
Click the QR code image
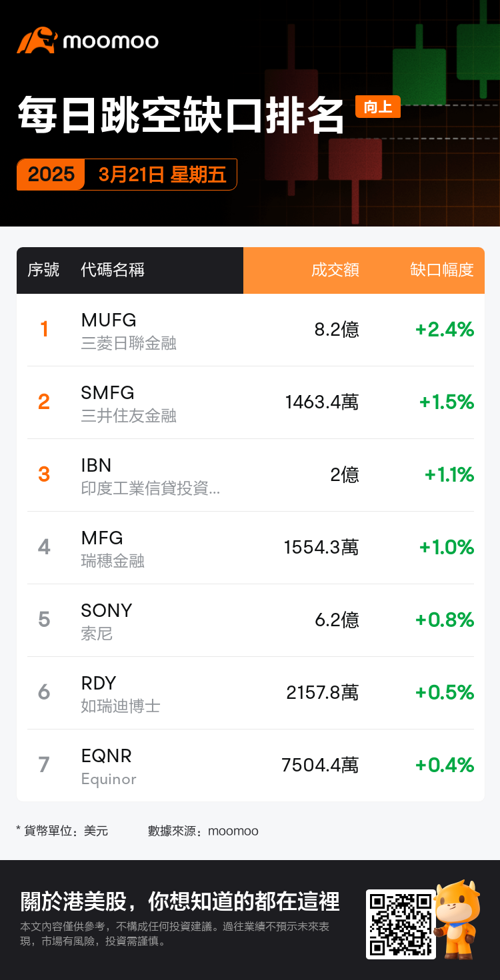(x=401, y=924)
